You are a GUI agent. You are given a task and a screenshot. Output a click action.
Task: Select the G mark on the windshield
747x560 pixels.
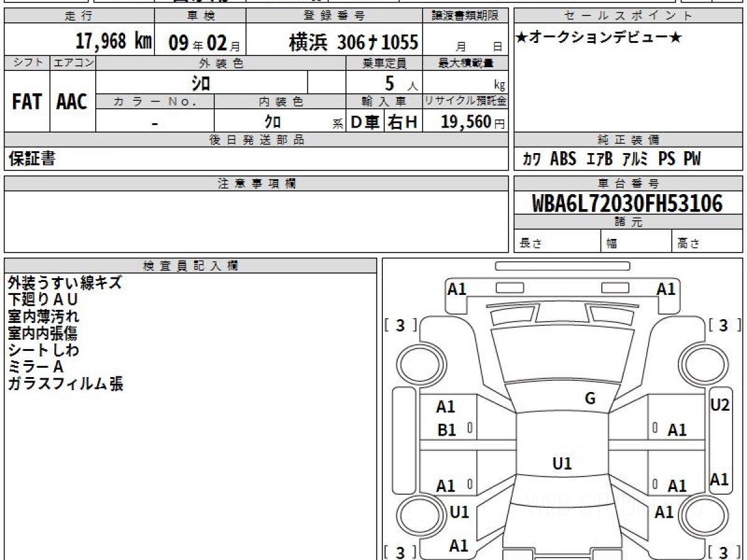coord(590,399)
